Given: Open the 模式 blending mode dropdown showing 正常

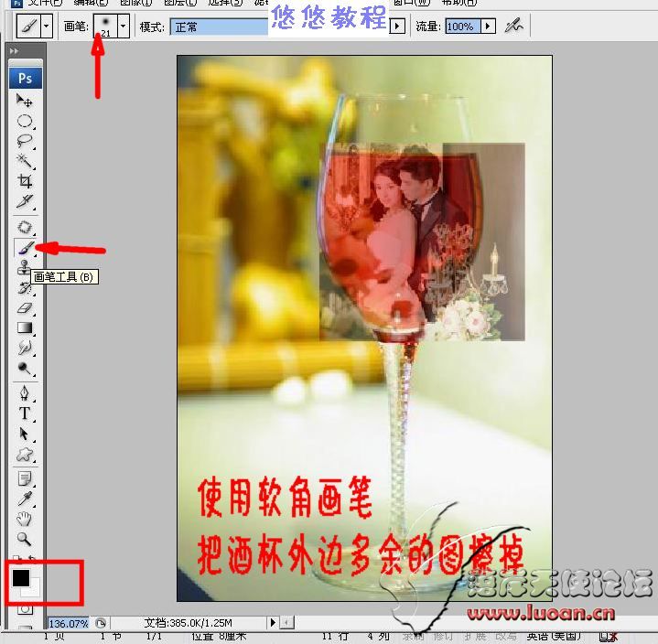Looking at the screenshot, I should [219, 27].
